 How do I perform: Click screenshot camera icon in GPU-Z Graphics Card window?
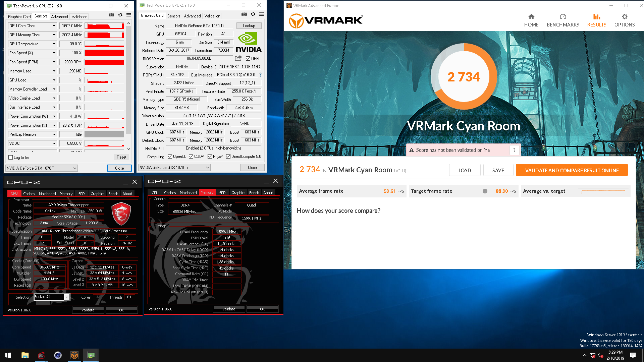pyautogui.click(x=244, y=14)
